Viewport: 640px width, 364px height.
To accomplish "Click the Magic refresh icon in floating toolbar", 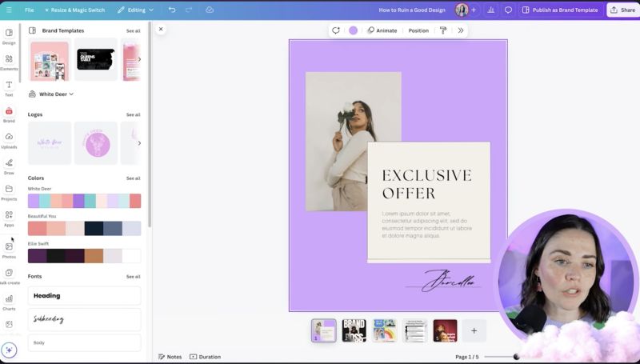I will (336, 30).
